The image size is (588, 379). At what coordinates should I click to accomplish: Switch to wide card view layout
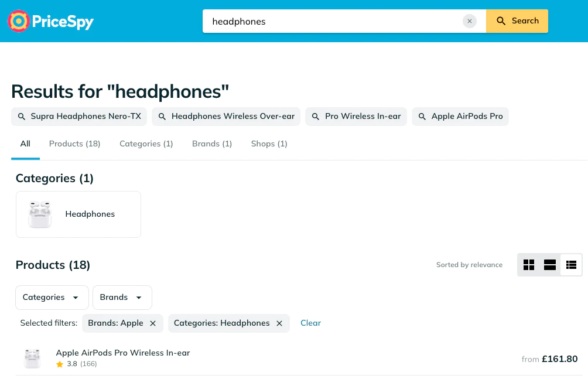[x=550, y=265]
